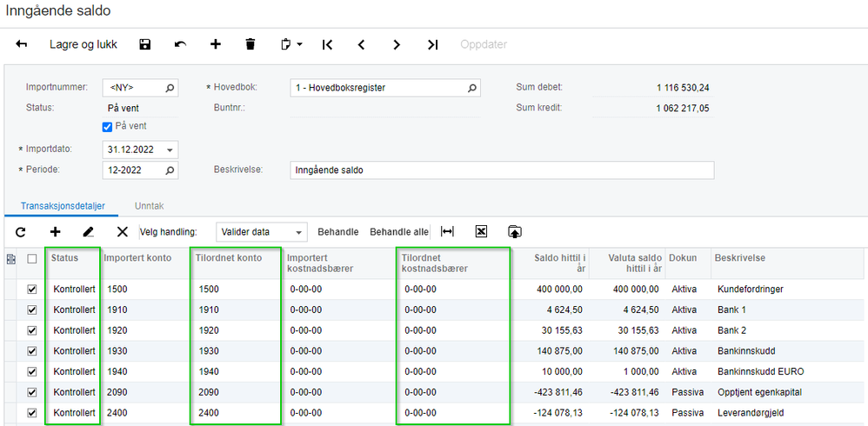The height and width of the screenshot is (426, 868).
Task: Open the Importdato date dropdown
Action: pos(170,150)
